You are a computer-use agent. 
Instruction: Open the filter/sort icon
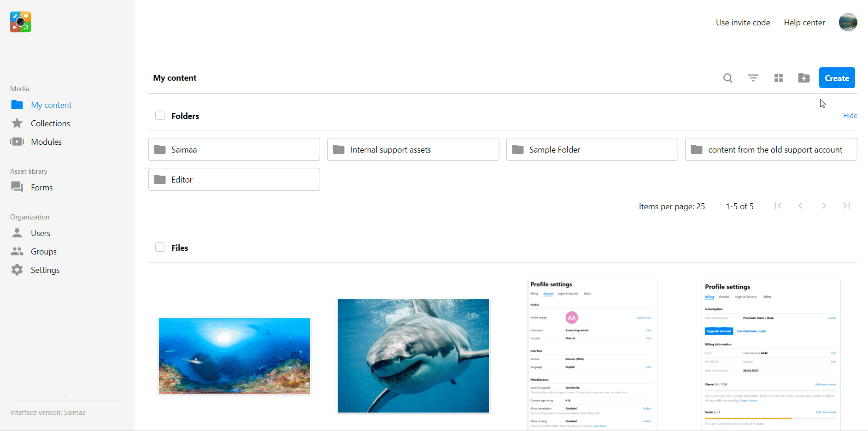(753, 78)
